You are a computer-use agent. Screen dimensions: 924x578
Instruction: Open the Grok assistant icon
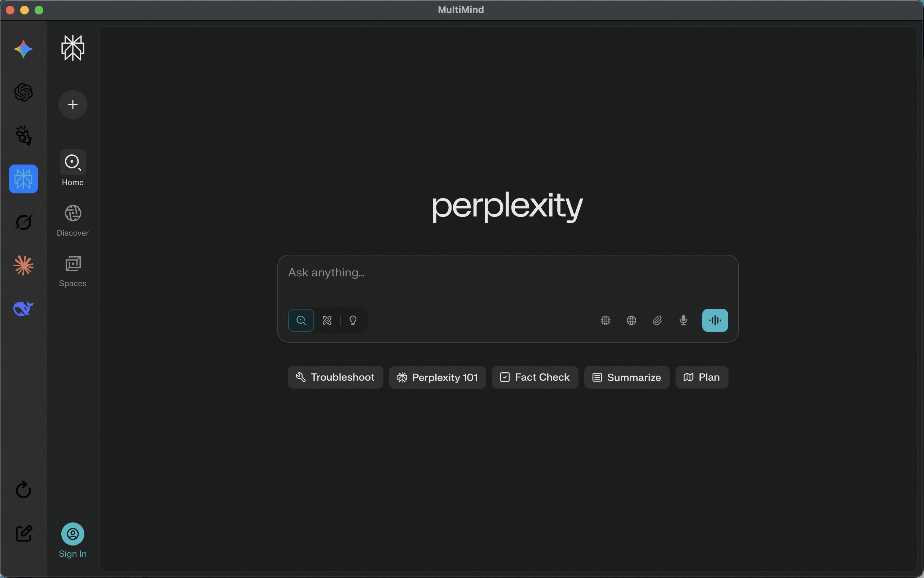pos(23,222)
